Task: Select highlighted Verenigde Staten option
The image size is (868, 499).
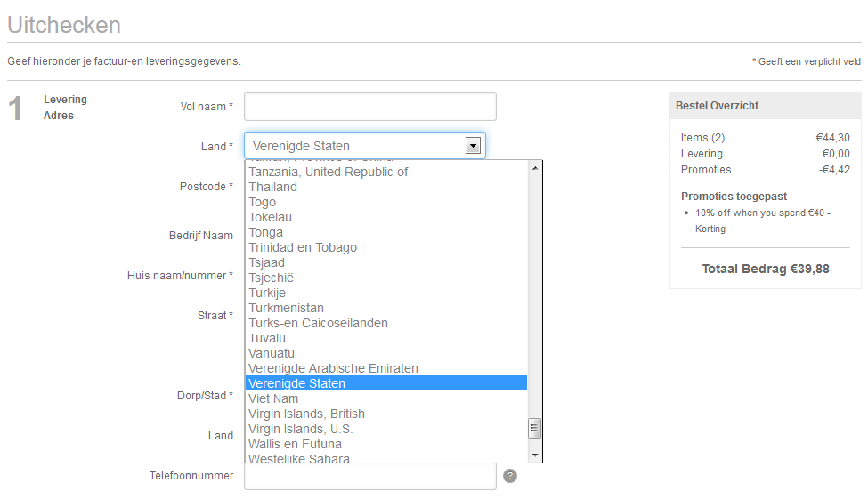Action: tap(385, 383)
